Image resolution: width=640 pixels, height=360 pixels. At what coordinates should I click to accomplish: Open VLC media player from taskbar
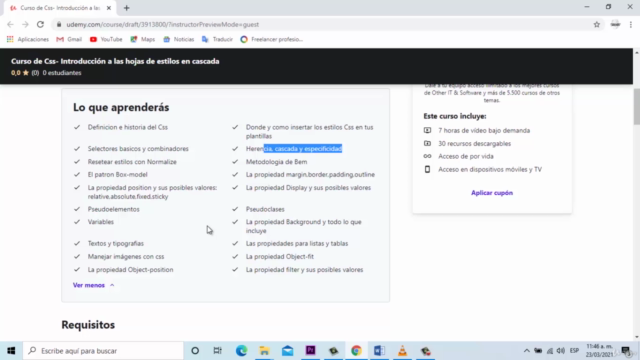pos(402,351)
